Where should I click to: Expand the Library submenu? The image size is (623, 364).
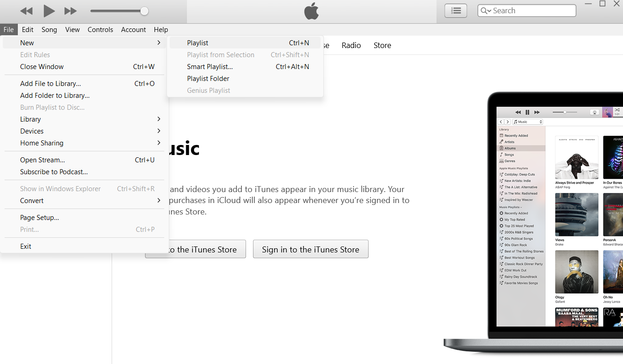pyautogui.click(x=84, y=119)
